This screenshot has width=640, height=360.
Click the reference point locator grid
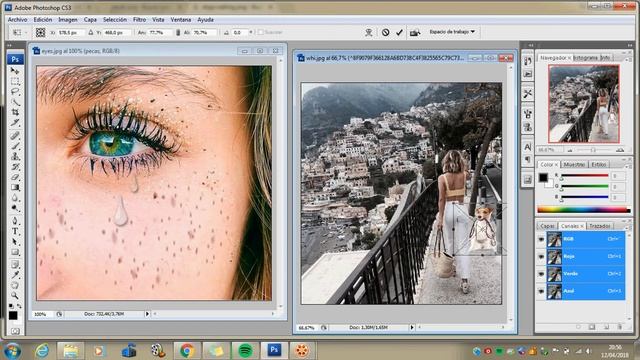(40, 32)
